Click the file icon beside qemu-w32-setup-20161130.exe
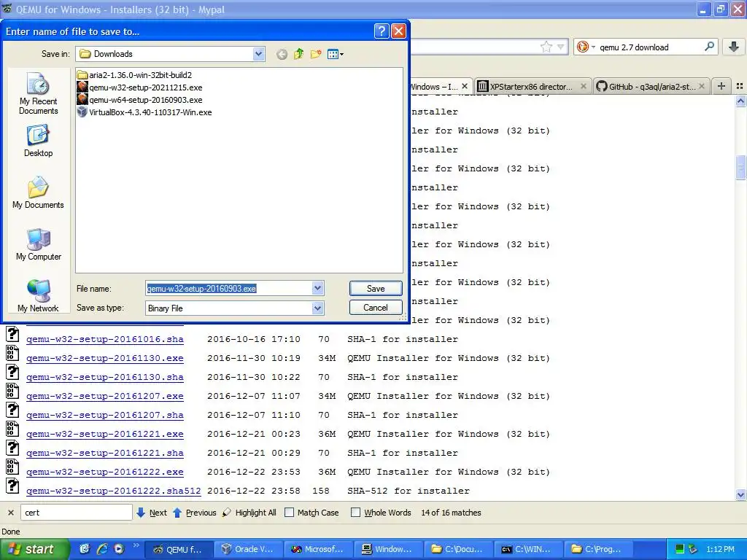Screen dimensions: 747x560 tap(12, 353)
